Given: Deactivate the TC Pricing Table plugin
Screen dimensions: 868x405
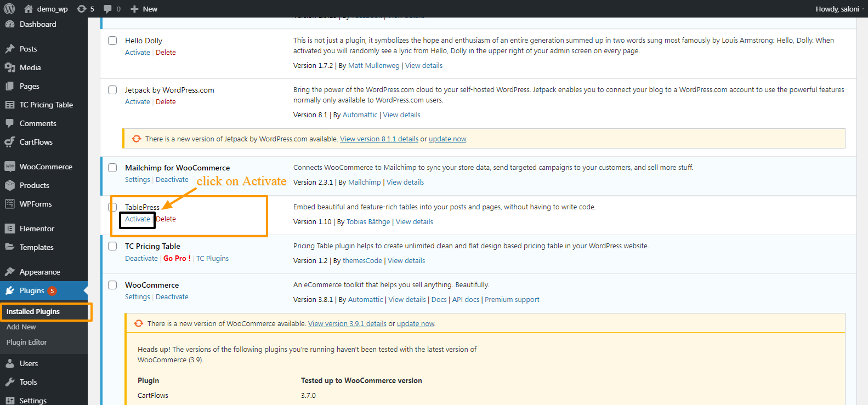Looking at the screenshot, I should coord(141,259).
